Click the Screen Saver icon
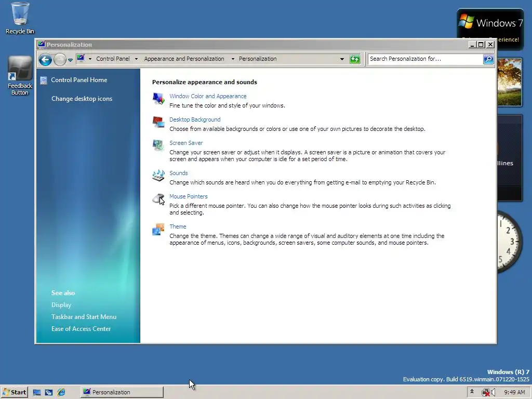Viewport: 532px width, 399px height. pyautogui.click(x=158, y=145)
